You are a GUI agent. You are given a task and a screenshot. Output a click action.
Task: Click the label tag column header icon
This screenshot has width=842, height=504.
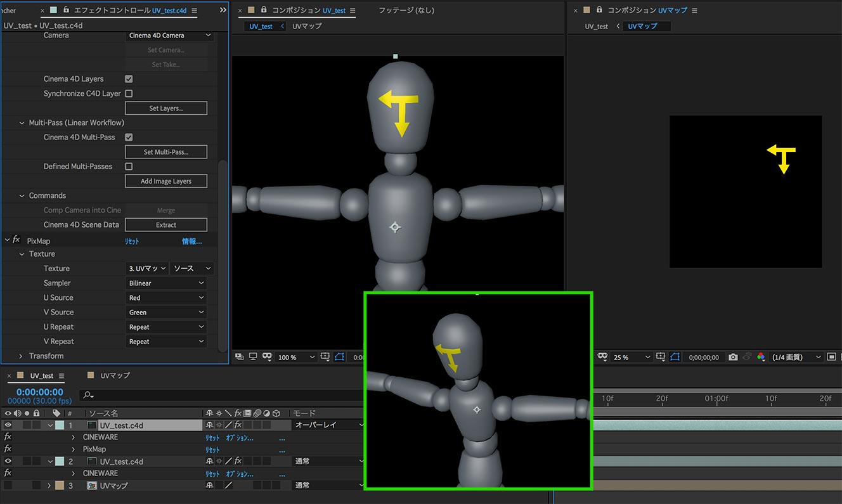coord(56,413)
